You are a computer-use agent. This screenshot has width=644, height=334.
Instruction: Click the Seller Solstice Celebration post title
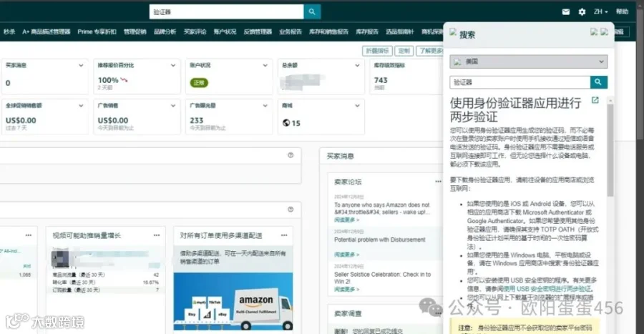pyautogui.click(x=382, y=277)
